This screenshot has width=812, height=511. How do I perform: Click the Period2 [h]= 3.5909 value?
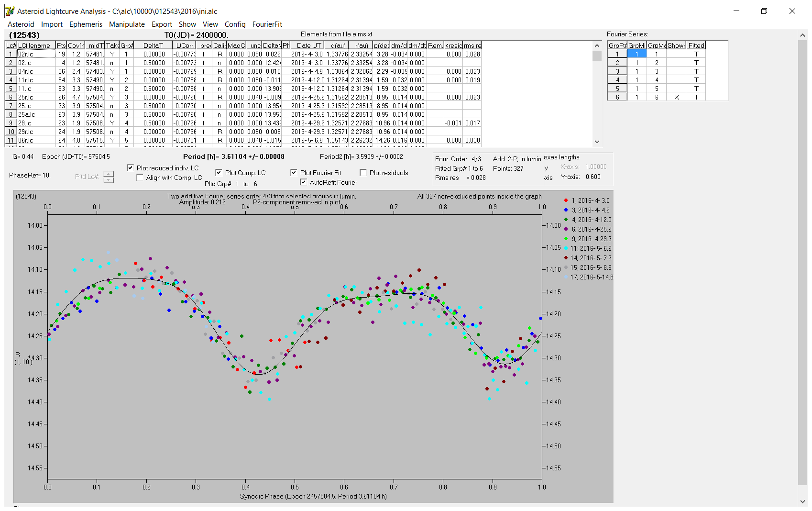tap(361, 156)
